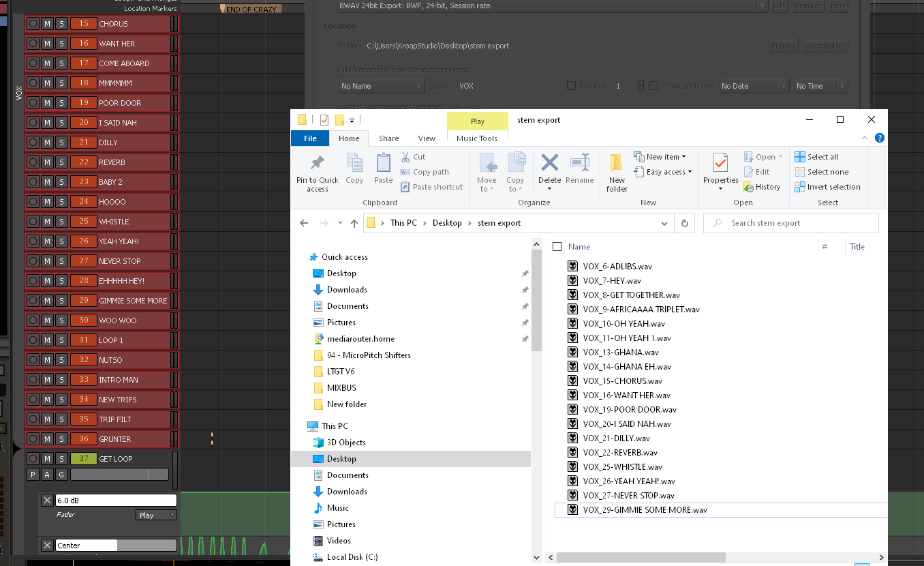Click the Delete icon in ribbon

pyautogui.click(x=549, y=164)
